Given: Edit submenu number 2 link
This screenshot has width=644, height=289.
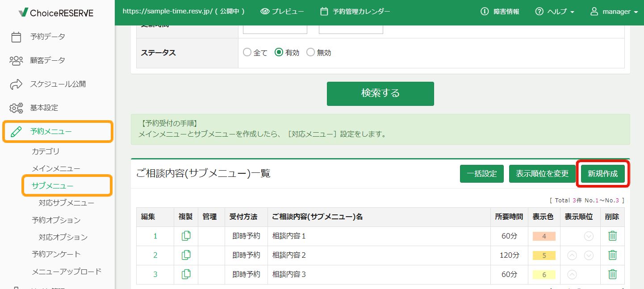Looking at the screenshot, I should 155,255.
